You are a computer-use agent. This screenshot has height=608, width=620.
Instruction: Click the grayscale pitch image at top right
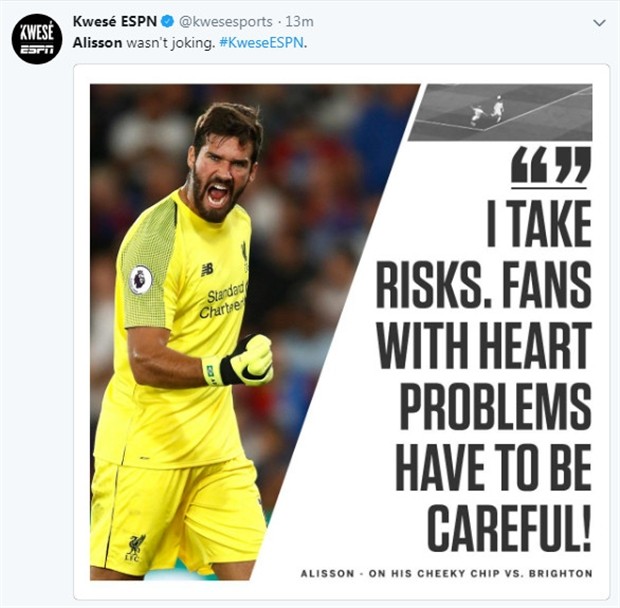(501, 112)
